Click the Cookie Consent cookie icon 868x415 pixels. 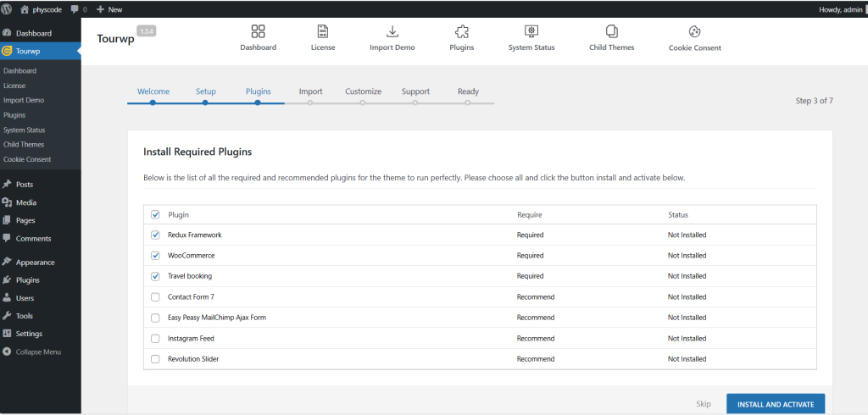(695, 31)
